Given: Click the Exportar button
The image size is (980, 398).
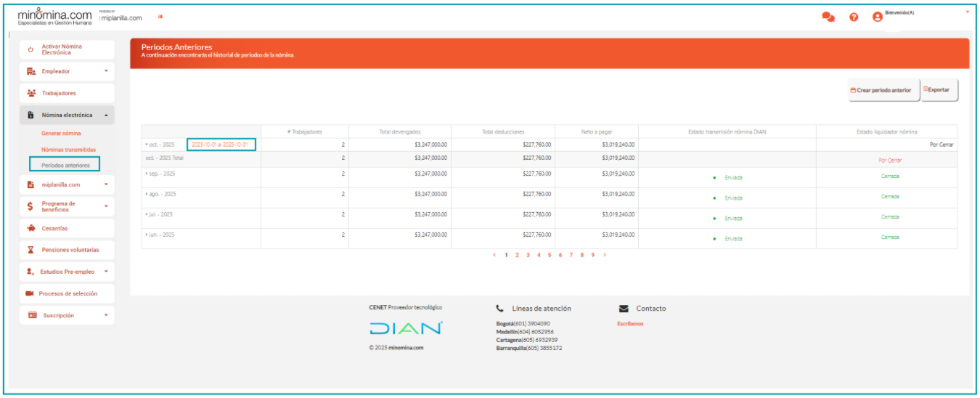Looking at the screenshot, I should click(x=939, y=90).
